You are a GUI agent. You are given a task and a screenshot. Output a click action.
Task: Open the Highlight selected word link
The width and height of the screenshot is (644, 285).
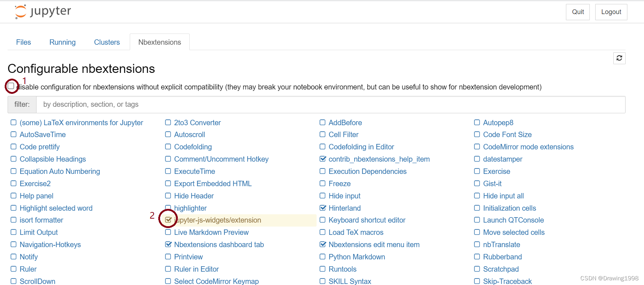pyautogui.click(x=56, y=208)
